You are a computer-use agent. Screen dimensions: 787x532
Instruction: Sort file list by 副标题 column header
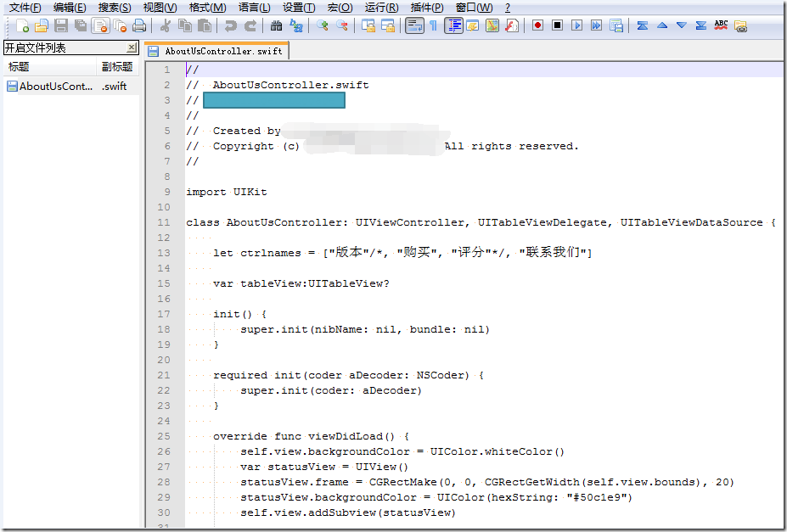click(117, 66)
